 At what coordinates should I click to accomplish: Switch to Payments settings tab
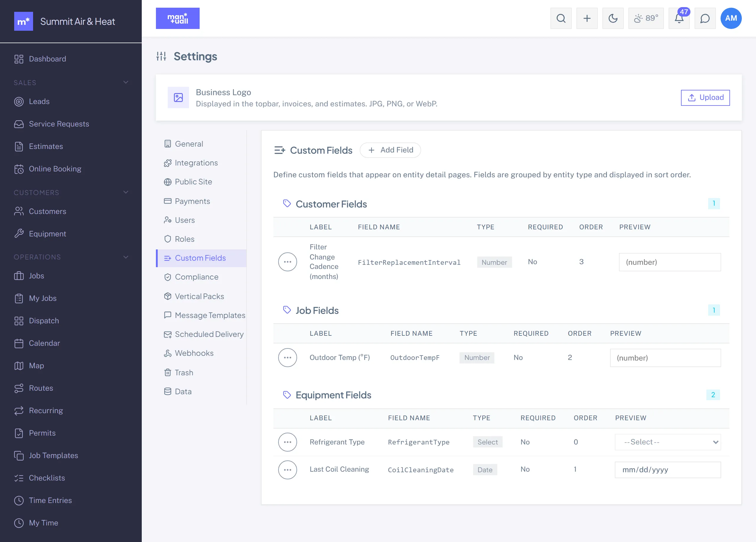pyautogui.click(x=201, y=202)
